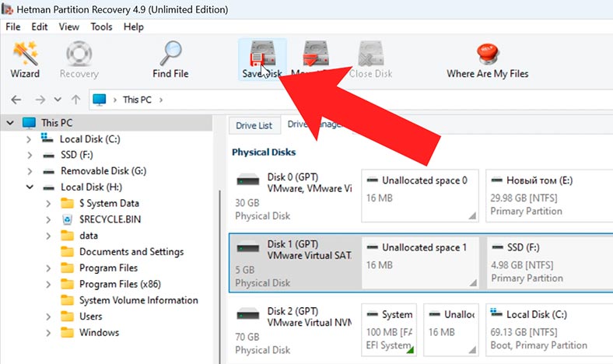Expand SSD (F:) tree node
The height and width of the screenshot is (364, 613).
click(30, 156)
